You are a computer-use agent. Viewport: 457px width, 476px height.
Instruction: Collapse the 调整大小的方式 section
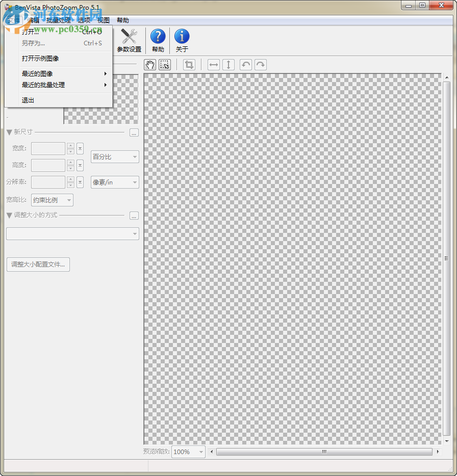9,215
